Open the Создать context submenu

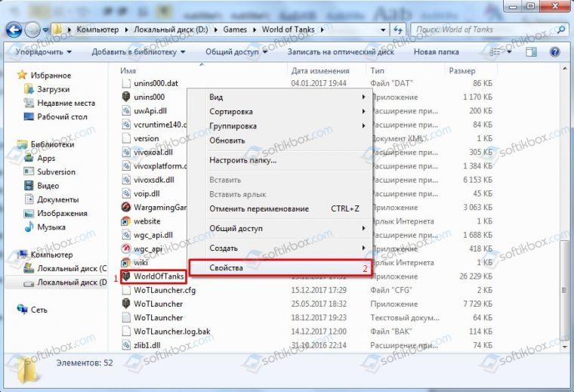(x=280, y=248)
